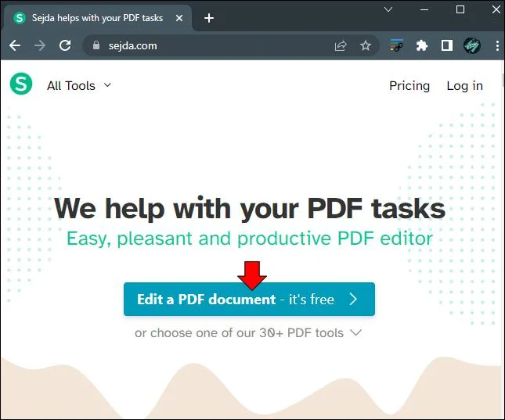Click Log in
The image size is (505, 420).
(x=464, y=85)
